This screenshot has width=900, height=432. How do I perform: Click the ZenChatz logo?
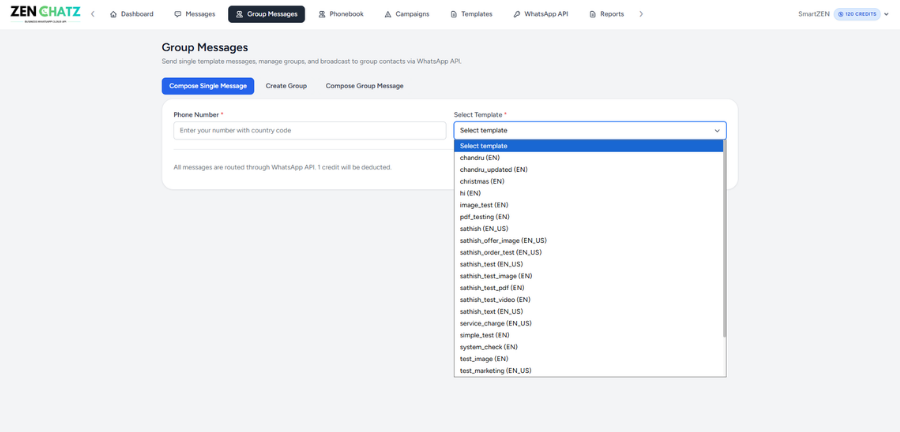pos(45,14)
